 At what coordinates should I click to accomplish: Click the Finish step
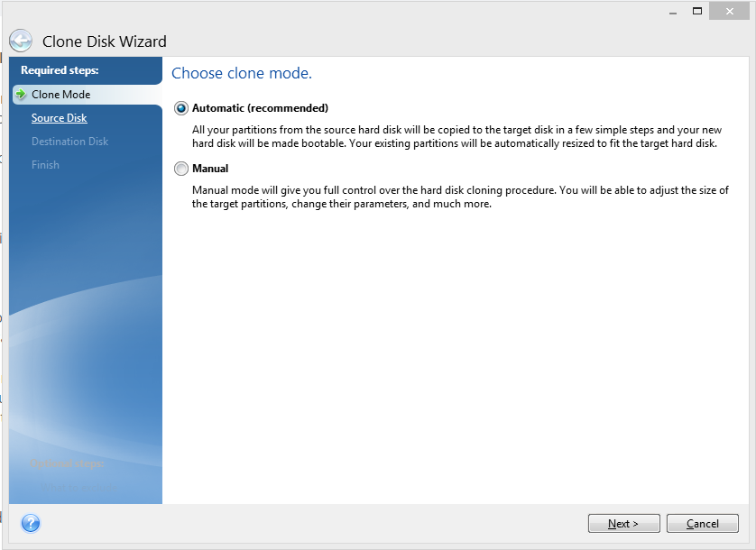(x=45, y=164)
